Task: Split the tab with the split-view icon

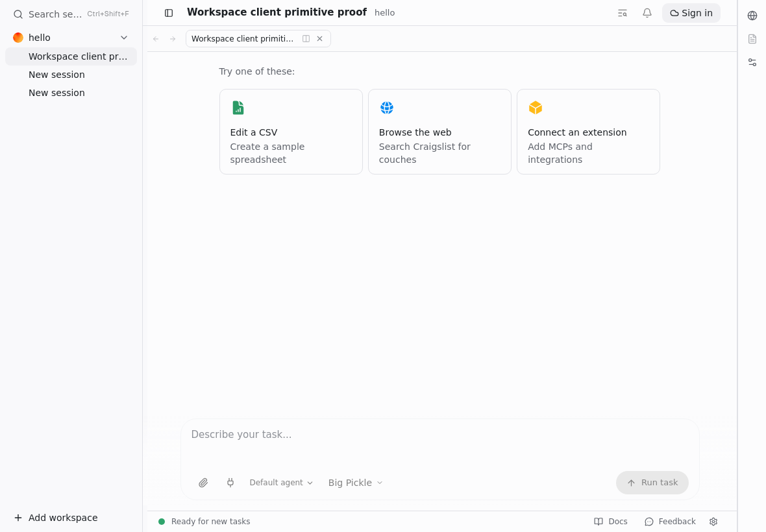Action: pyautogui.click(x=306, y=38)
